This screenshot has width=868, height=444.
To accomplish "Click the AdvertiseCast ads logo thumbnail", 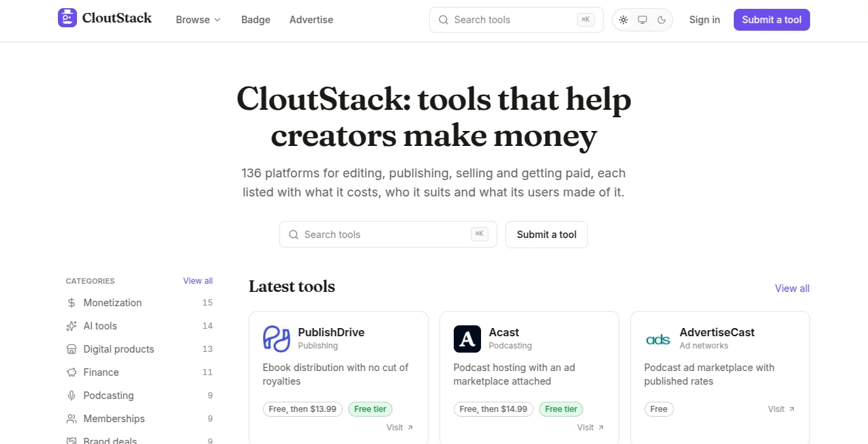I will (658, 339).
